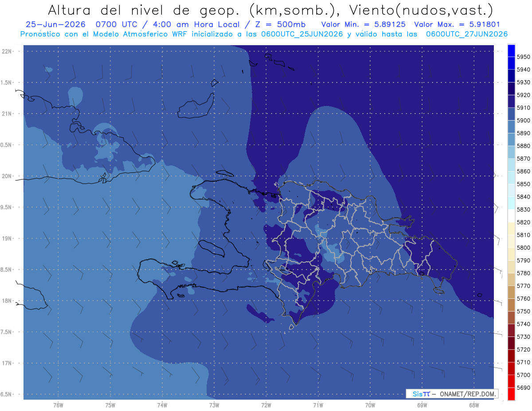Click the '68W' longitude label
This screenshot has width=532, height=411.
(x=474, y=405)
